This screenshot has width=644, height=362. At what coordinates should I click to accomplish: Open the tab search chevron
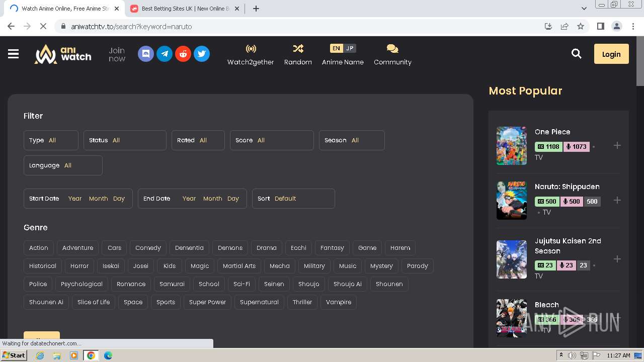(x=584, y=9)
